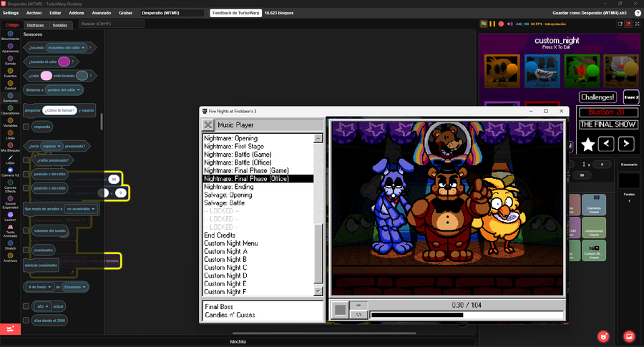Toggle the respuesta variable checkbox
This screenshot has width=644, height=347.
point(26,127)
